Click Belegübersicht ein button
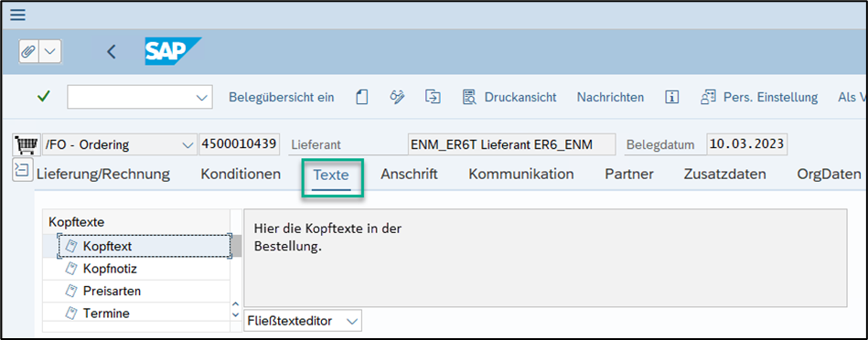 click(x=282, y=97)
